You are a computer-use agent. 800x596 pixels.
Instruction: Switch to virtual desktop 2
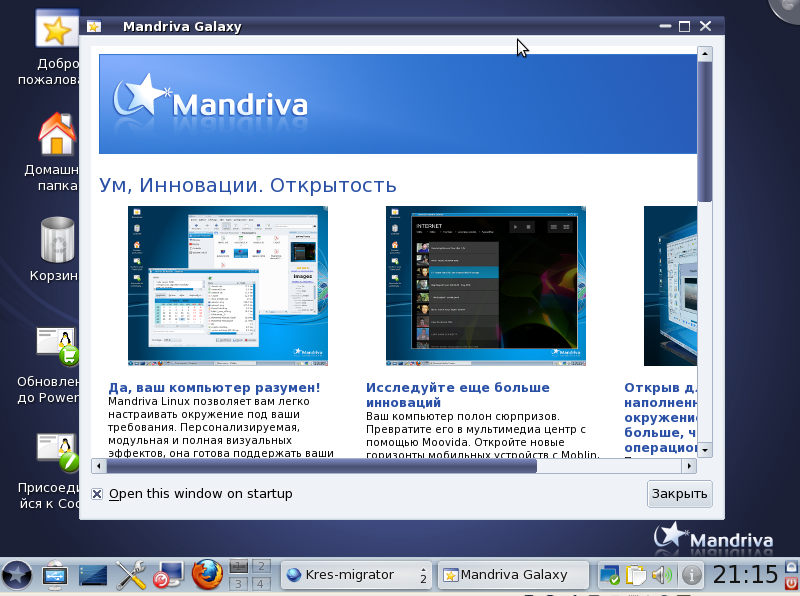tap(261, 566)
